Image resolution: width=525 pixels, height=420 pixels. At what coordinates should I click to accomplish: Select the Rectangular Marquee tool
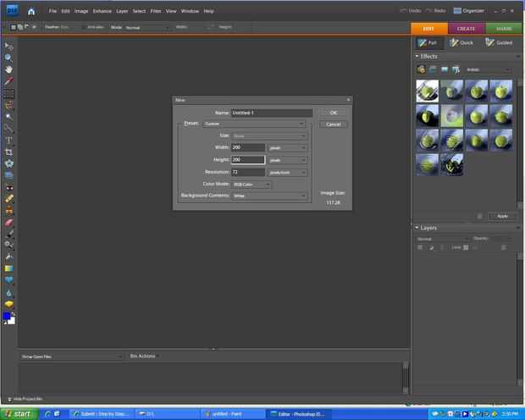[x=9, y=93]
